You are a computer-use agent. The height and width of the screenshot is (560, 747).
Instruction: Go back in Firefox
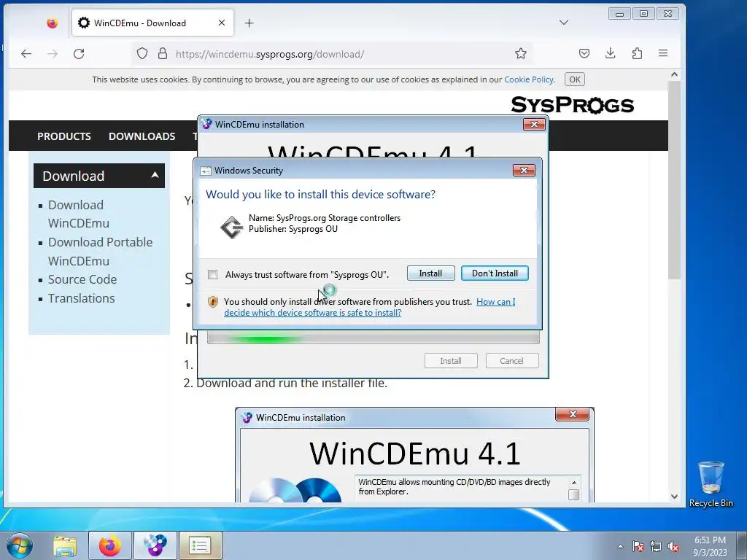26,54
